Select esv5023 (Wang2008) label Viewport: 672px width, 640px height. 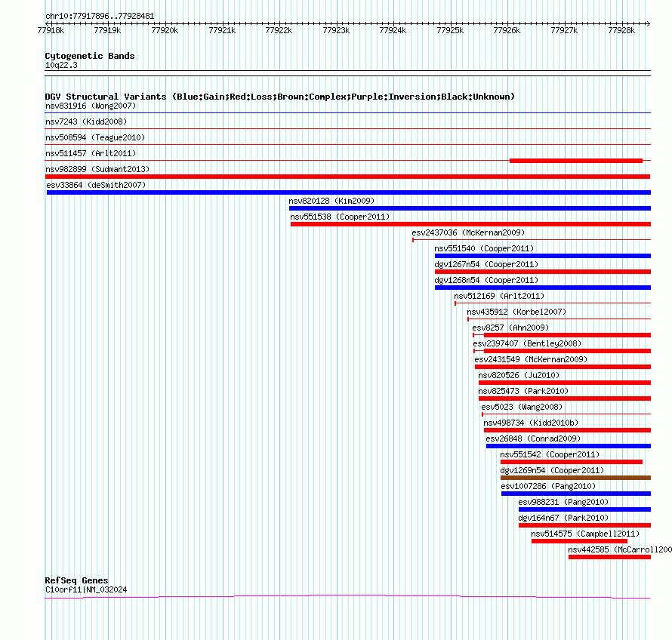[522, 407]
